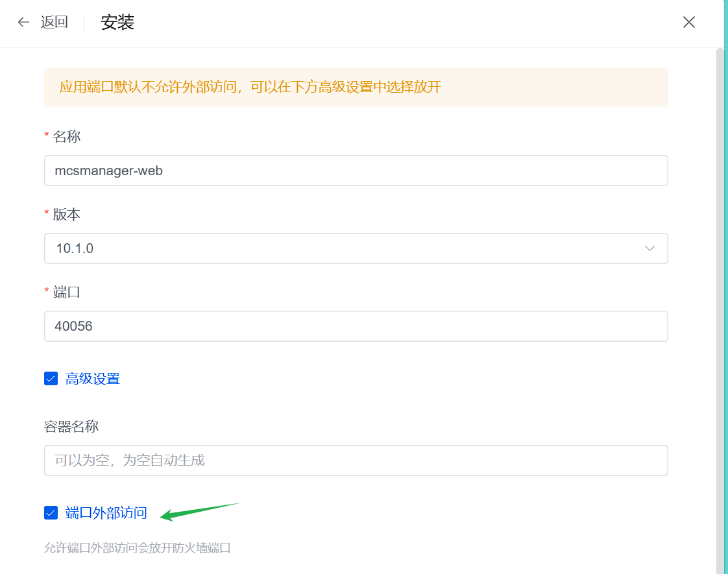The image size is (728, 574).
Task: Click the 名称 field label
Action: (67, 136)
